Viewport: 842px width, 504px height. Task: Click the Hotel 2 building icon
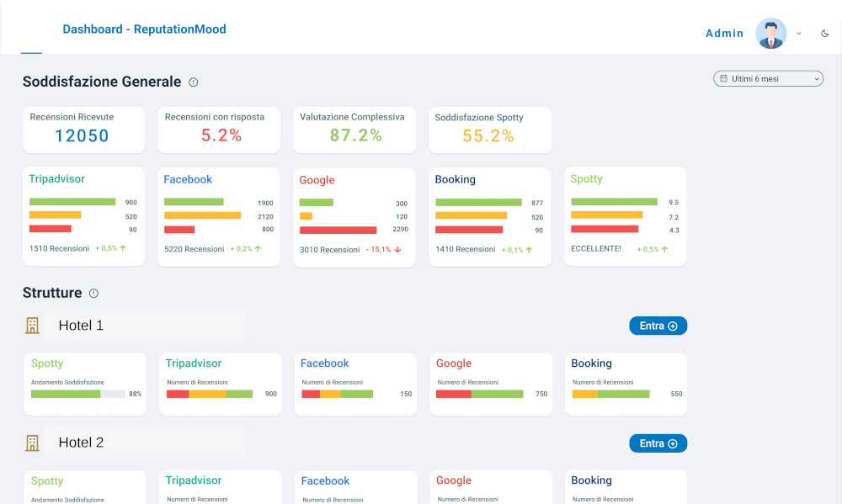33,443
